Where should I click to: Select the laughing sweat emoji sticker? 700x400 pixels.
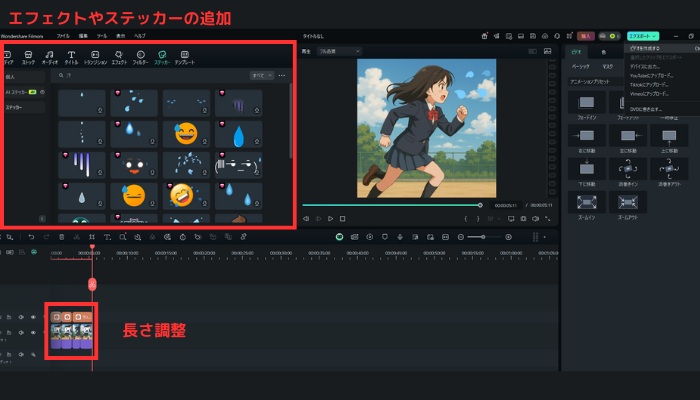pyautogui.click(x=186, y=134)
